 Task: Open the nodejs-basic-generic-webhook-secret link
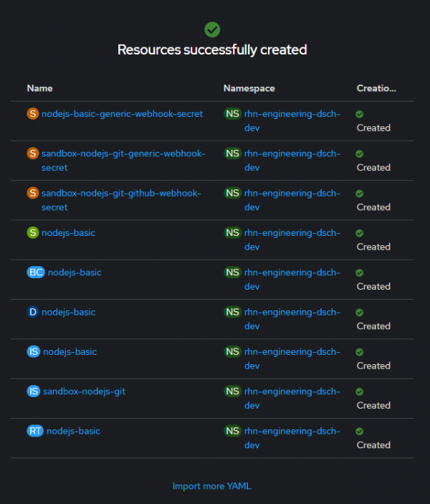(x=122, y=114)
